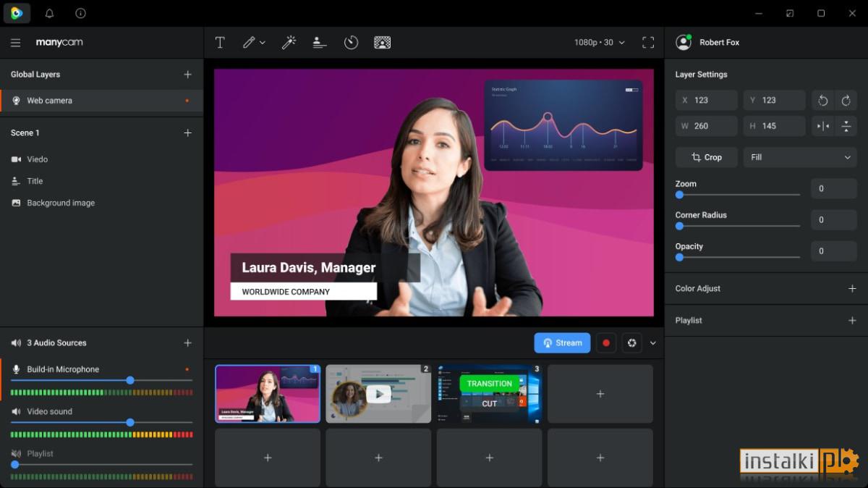This screenshot has width=868, height=488.
Task: Adjust the Corner Radius slider
Action: tap(738, 226)
